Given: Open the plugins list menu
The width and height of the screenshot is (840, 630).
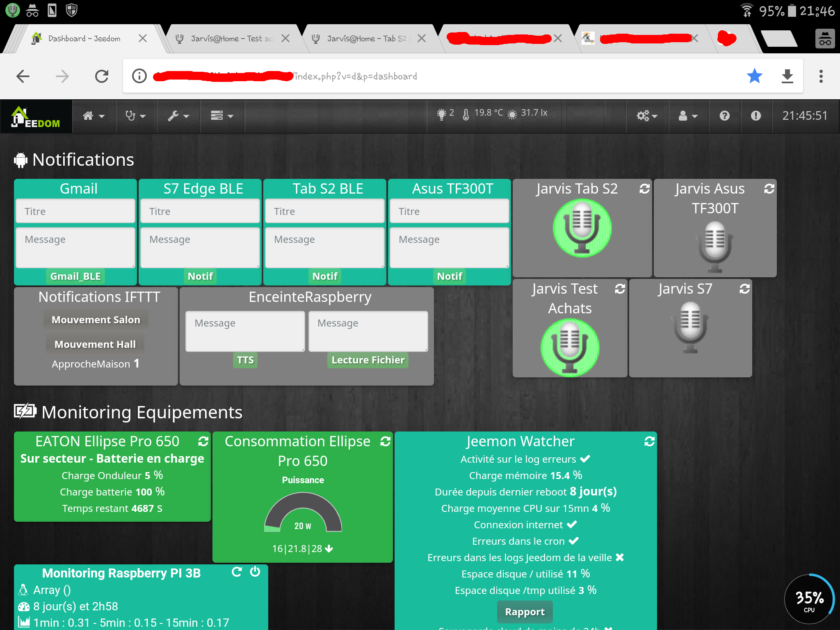Looking at the screenshot, I should [x=222, y=116].
